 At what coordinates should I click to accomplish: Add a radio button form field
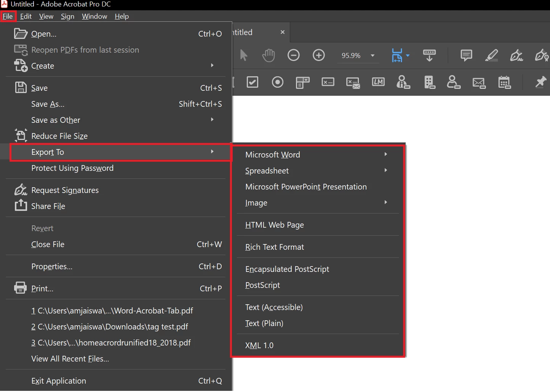278,82
